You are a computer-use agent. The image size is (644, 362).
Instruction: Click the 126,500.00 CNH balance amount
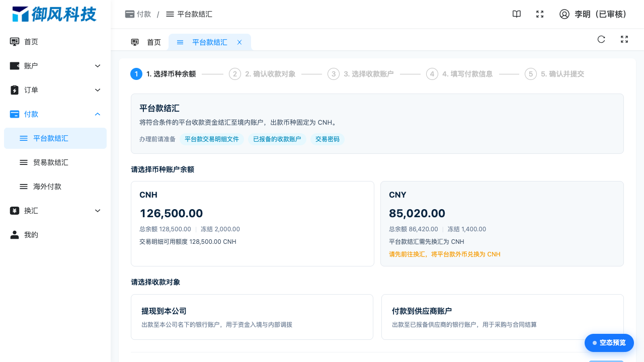[x=171, y=213]
